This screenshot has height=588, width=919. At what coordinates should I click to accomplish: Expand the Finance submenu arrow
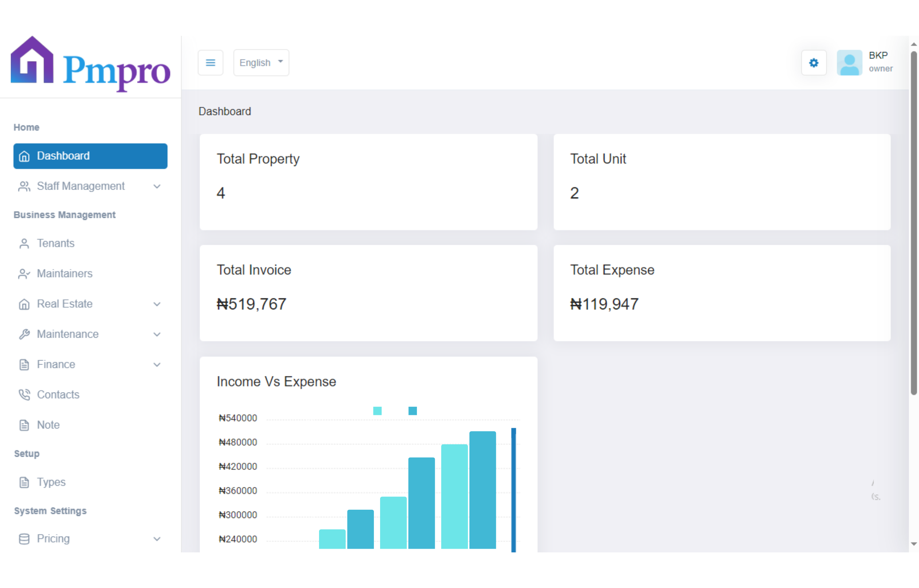(157, 365)
